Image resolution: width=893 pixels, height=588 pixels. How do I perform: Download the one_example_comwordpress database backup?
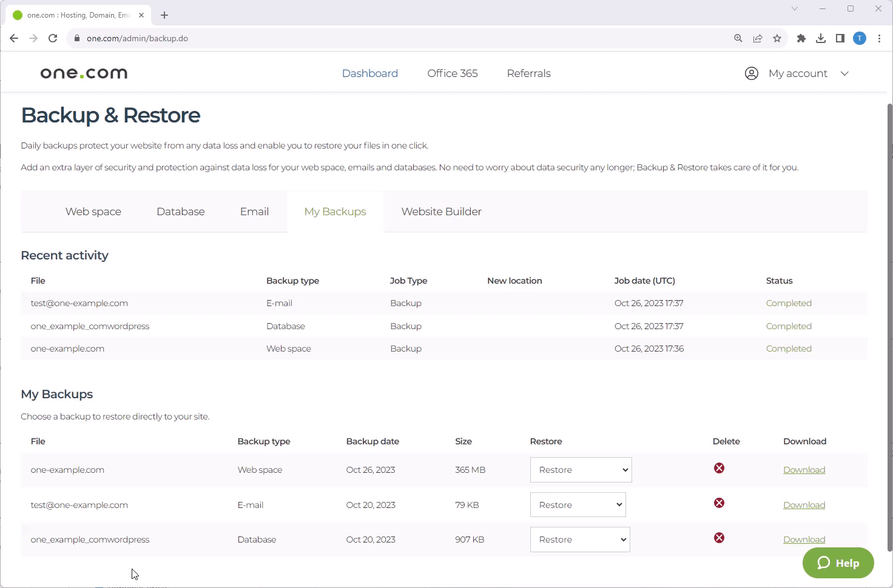coord(804,539)
